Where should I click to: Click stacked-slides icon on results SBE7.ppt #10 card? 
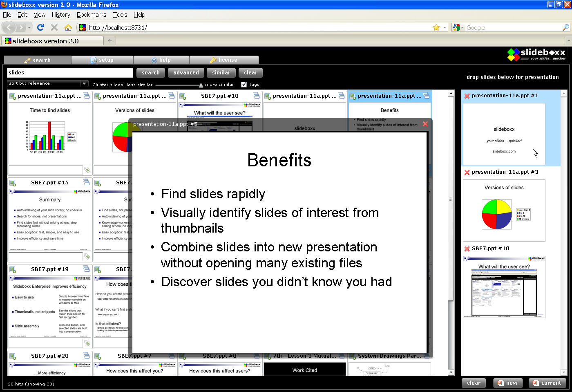tap(256, 96)
